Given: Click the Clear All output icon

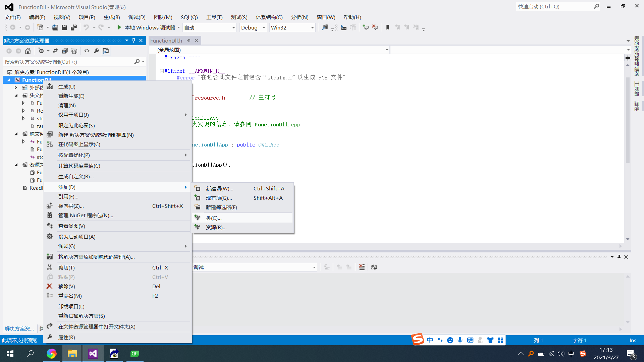Looking at the screenshot, I should (x=362, y=267).
